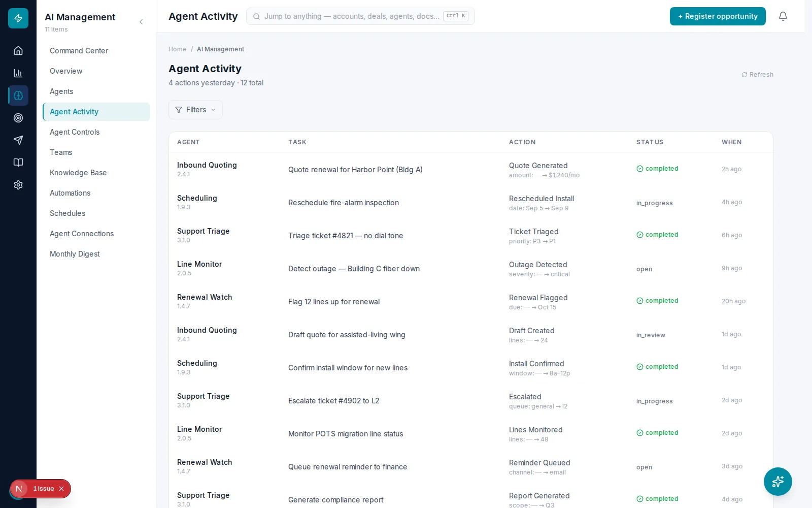This screenshot has height=508, width=812.
Task: Select 'Monitor POTS migration line status'
Action: point(346,434)
